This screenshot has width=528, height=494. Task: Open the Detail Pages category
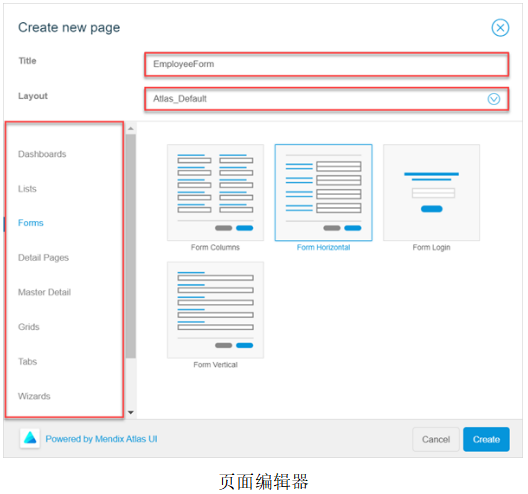click(x=43, y=258)
